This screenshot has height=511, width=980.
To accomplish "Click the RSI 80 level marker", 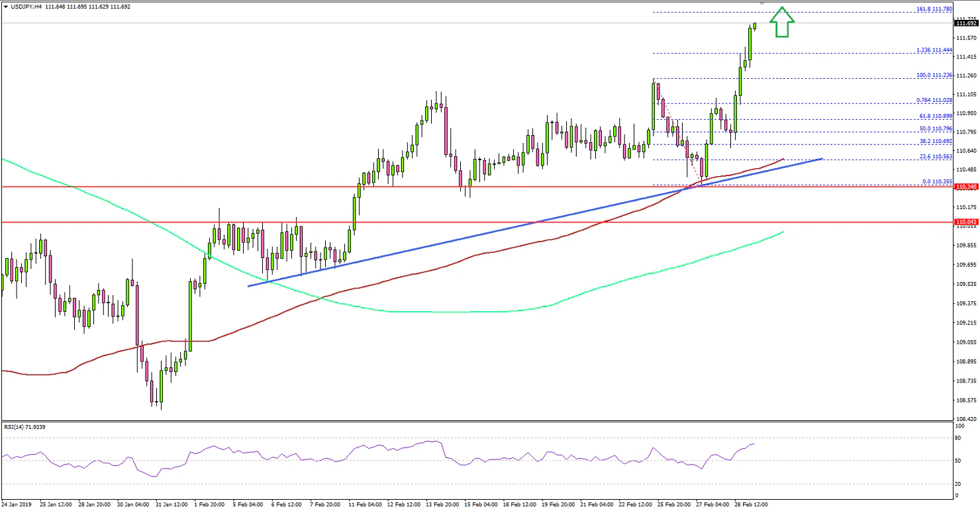I will pos(959,437).
